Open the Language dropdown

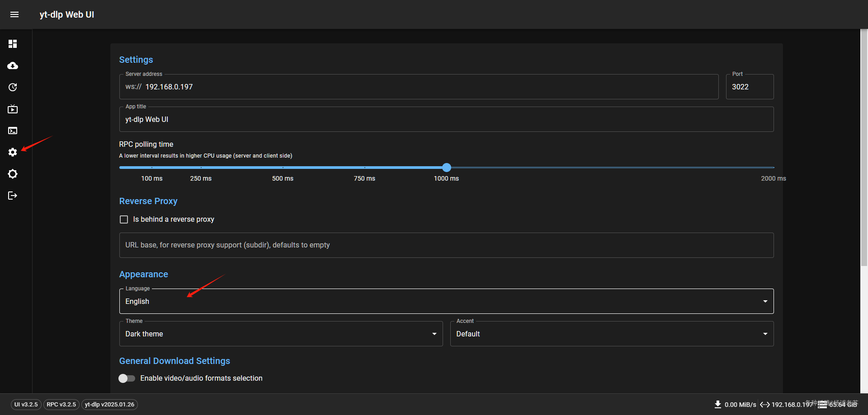click(x=446, y=301)
